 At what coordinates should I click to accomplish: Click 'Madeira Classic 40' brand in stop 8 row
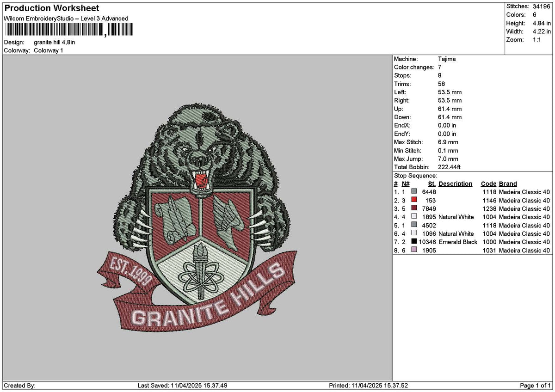click(524, 250)
